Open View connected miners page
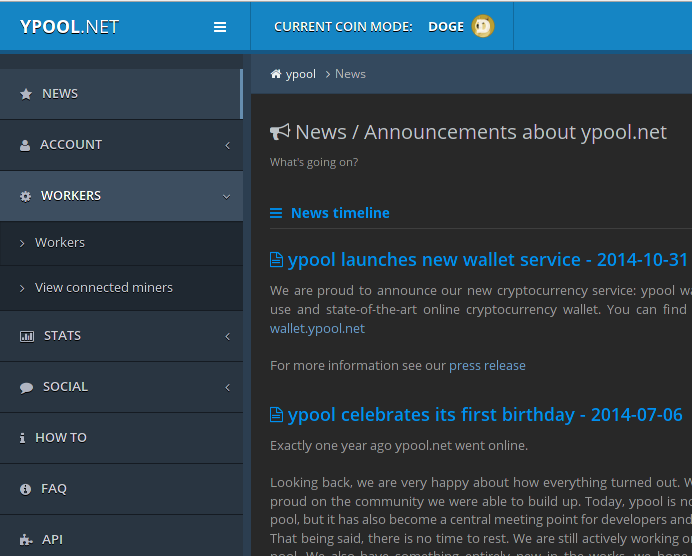Viewport: 692px width, 556px height. [121, 288]
